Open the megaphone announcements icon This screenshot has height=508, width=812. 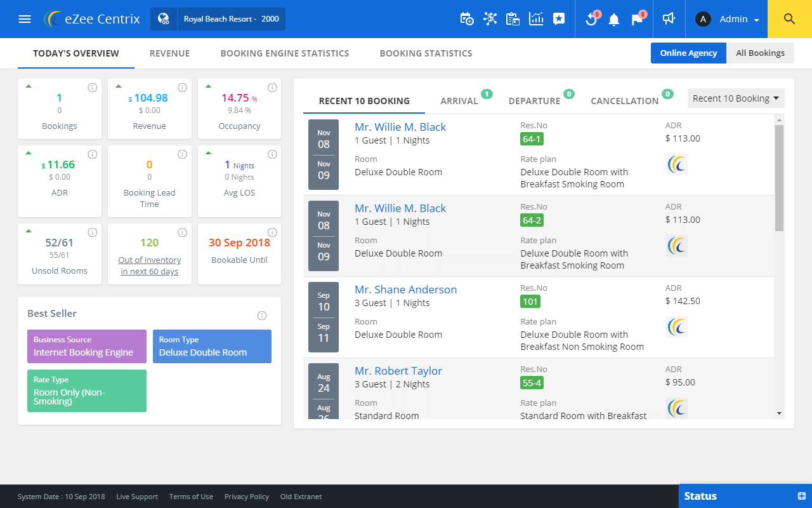point(668,19)
